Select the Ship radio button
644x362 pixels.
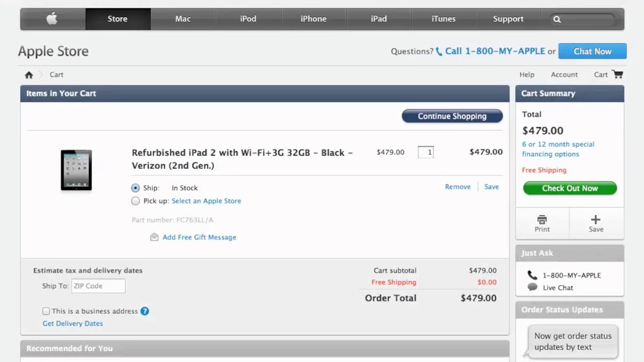pyautogui.click(x=135, y=188)
